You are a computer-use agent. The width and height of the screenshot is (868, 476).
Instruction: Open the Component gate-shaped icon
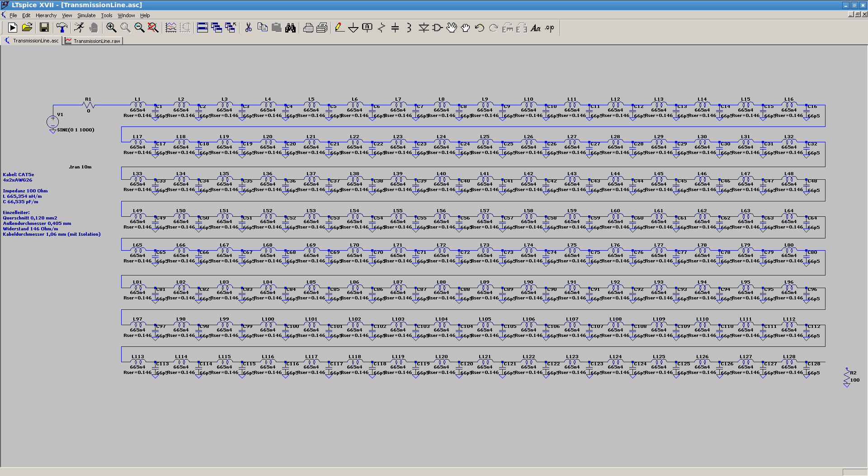click(438, 28)
